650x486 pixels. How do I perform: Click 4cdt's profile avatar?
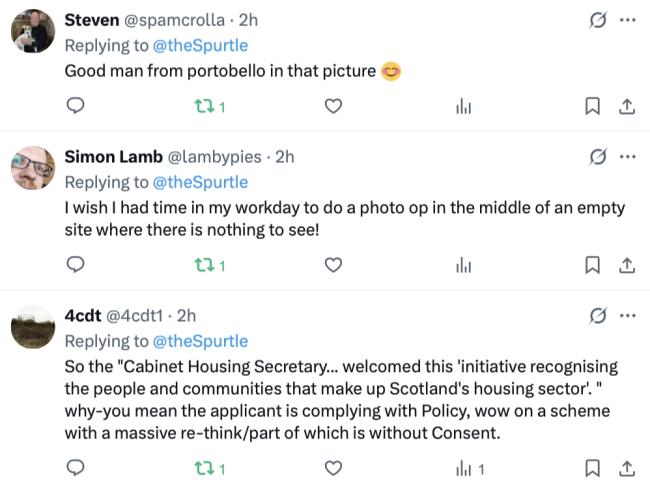32,327
